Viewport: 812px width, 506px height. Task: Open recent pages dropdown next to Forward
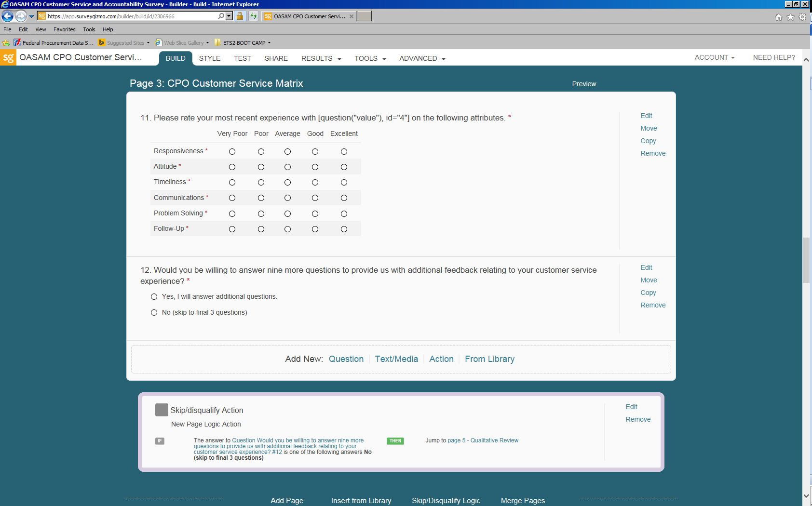32,16
